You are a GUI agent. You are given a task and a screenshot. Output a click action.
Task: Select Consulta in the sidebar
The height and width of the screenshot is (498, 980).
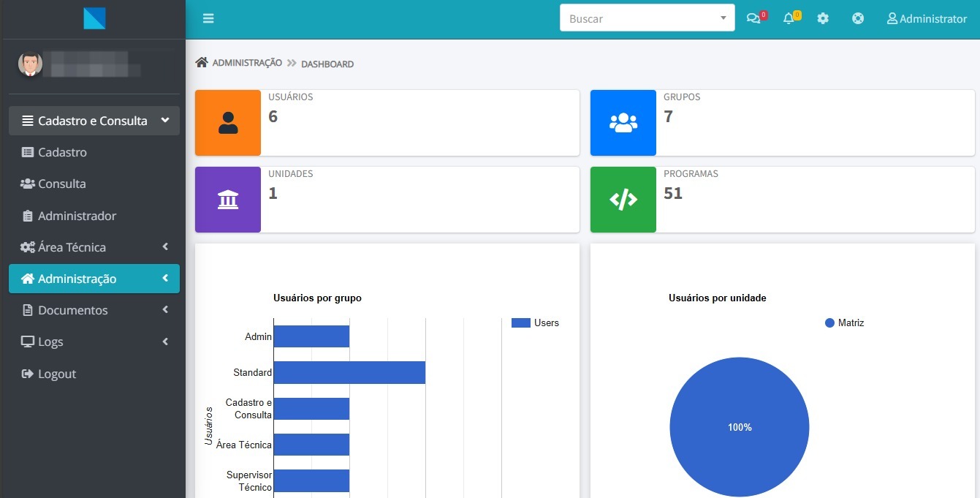61,184
